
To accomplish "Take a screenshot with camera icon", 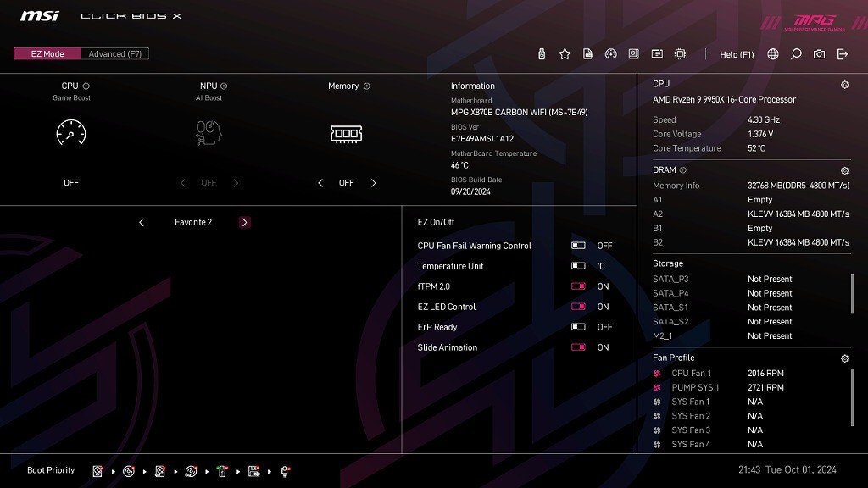I will click(x=820, y=53).
